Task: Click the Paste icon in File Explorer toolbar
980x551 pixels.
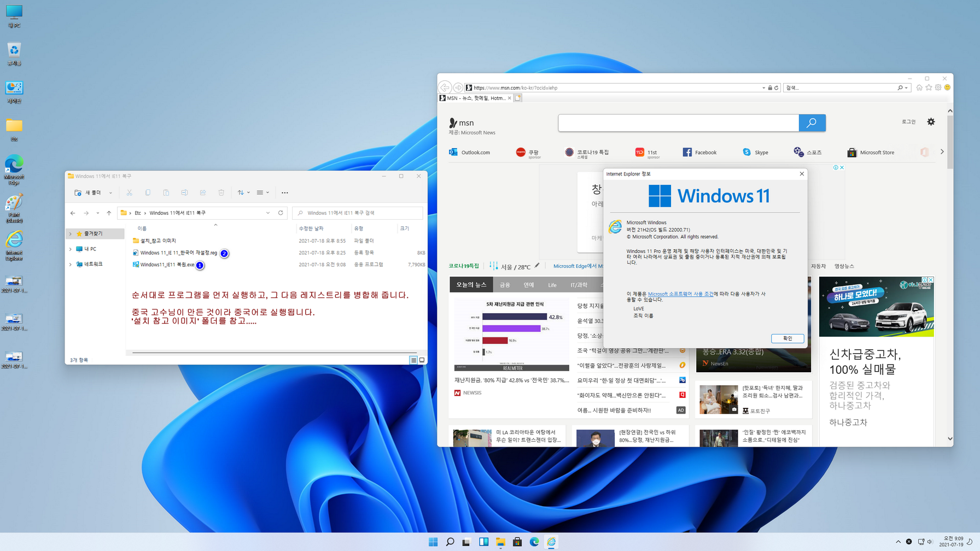Action: tap(166, 192)
